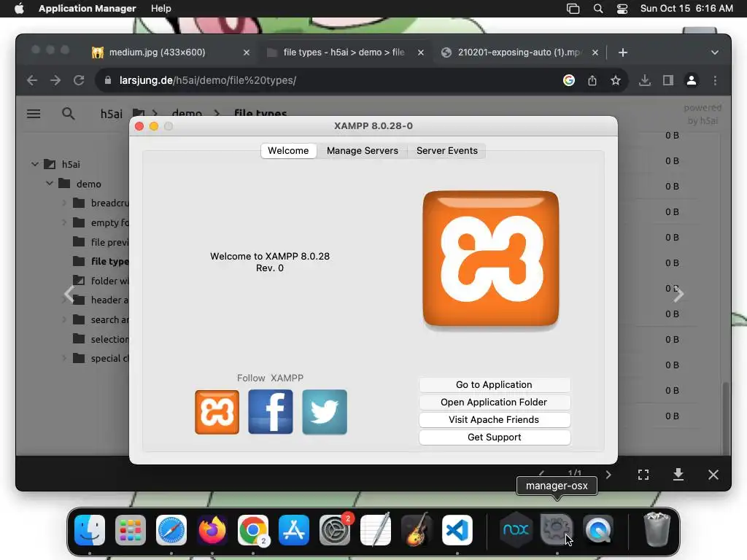
Task: Expand the special chars folder tree arrow
Action: click(x=64, y=358)
